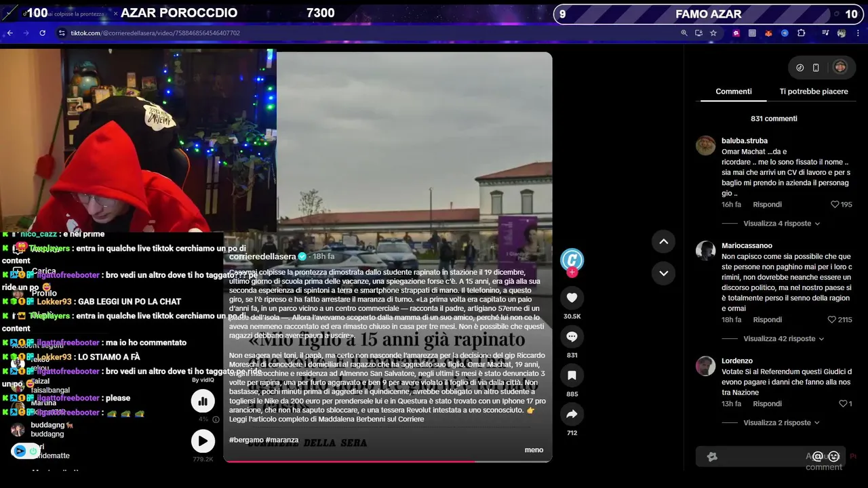Open site info icon beside tiktok.com URL
Image resolution: width=868 pixels, height=488 pixels.
(62, 33)
